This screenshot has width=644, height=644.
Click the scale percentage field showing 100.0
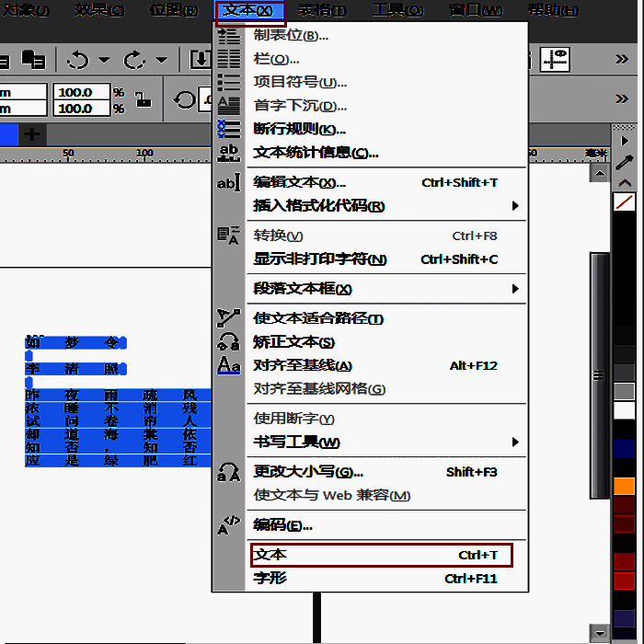point(81,92)
